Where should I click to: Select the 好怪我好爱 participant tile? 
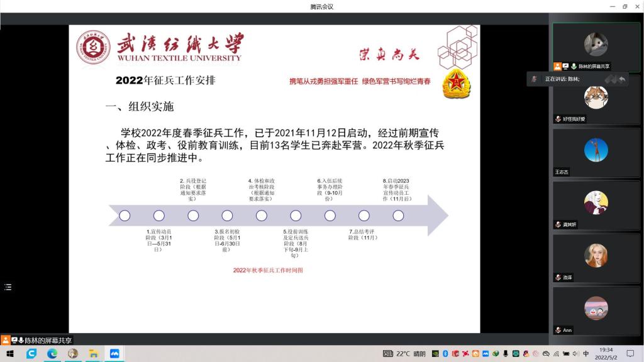[x=596, y=100]
